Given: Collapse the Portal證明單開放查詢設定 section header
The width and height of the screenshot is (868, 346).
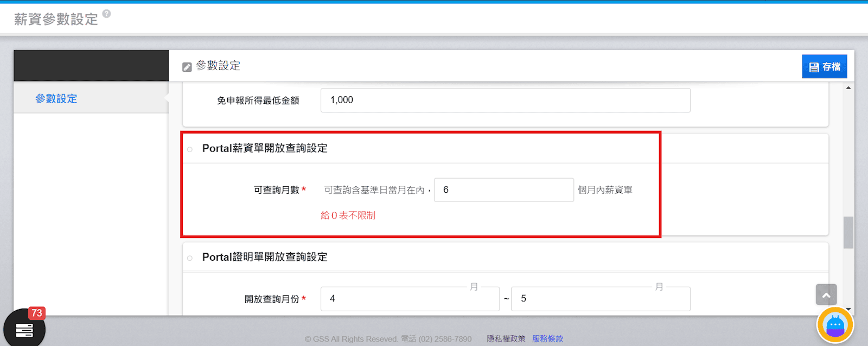Looking at the screenshot, I should (265, 257).
